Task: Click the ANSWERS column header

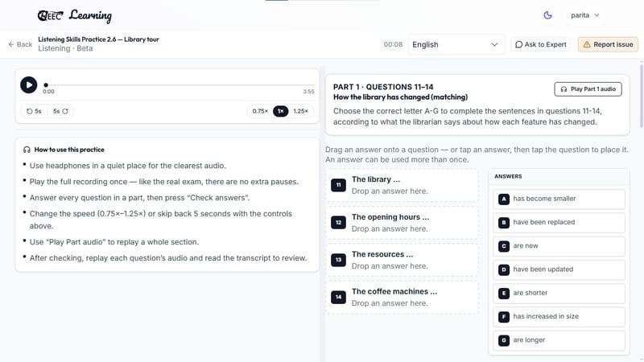Action: [508, 176]
